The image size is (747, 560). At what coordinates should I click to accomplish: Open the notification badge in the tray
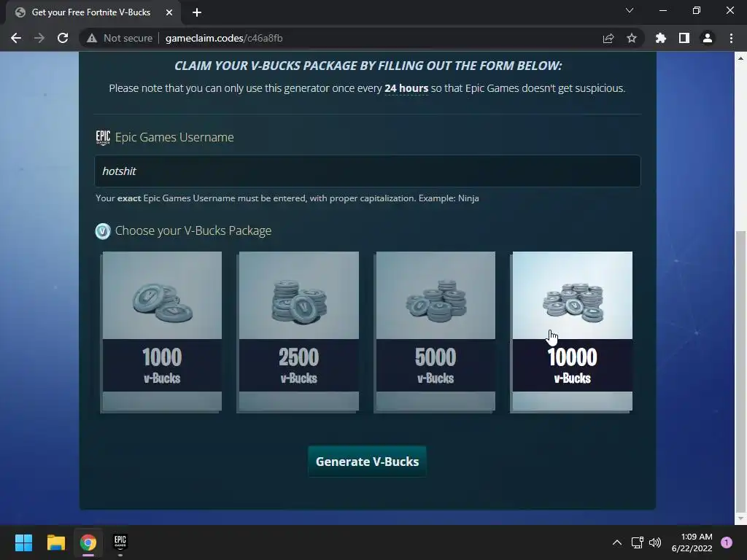click(727, 542)
